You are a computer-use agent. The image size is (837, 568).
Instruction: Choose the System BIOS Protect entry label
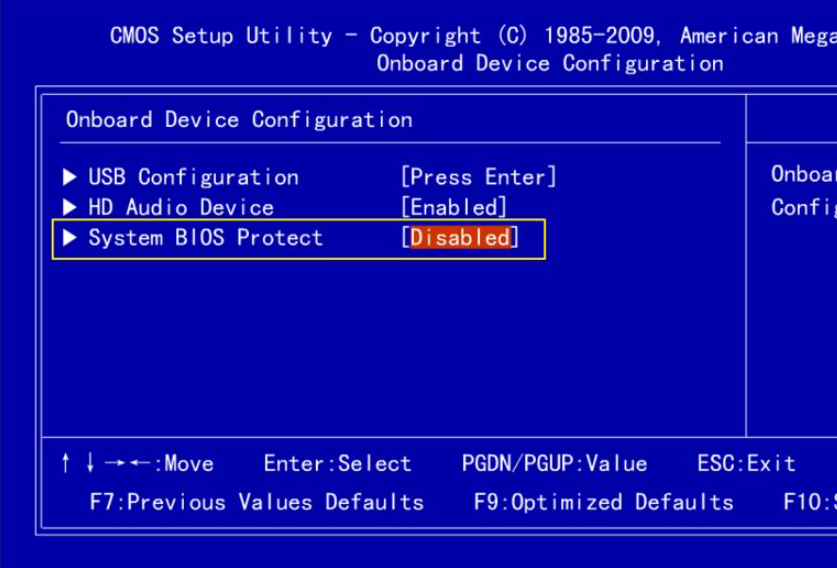[205, 238]
